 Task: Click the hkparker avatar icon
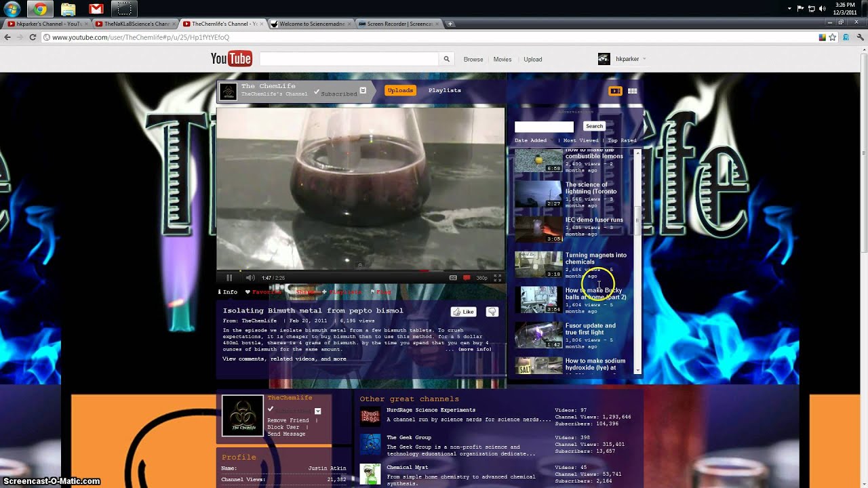[x=604, y=59]
